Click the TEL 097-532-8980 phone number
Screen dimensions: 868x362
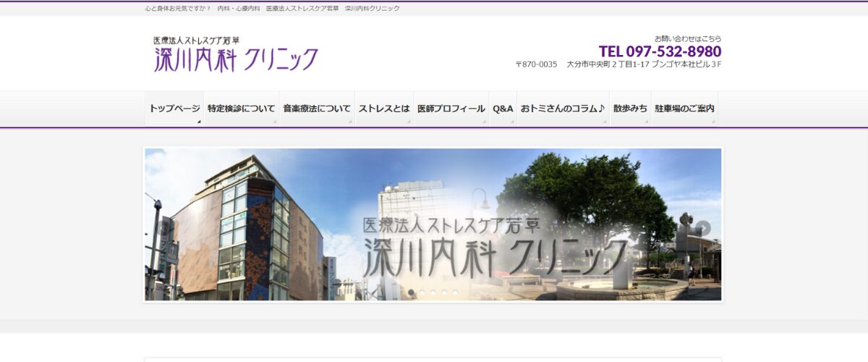tap(660, 51)
